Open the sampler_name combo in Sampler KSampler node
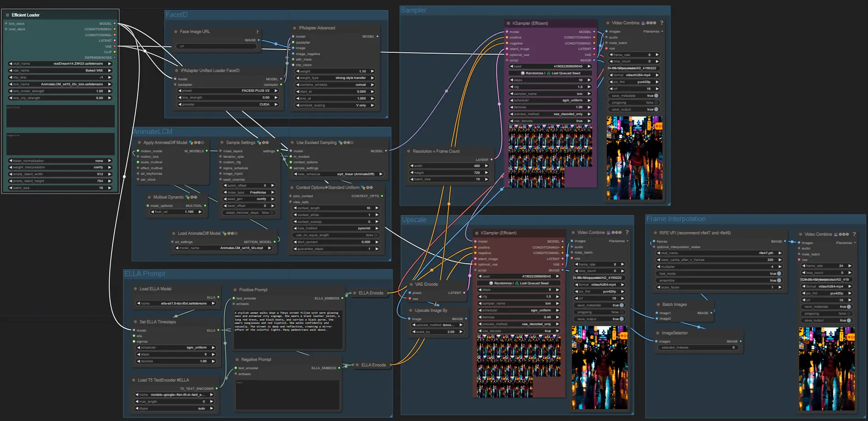Image resolution: width=868 pixels, height=421 pixels. pos(550,94)
